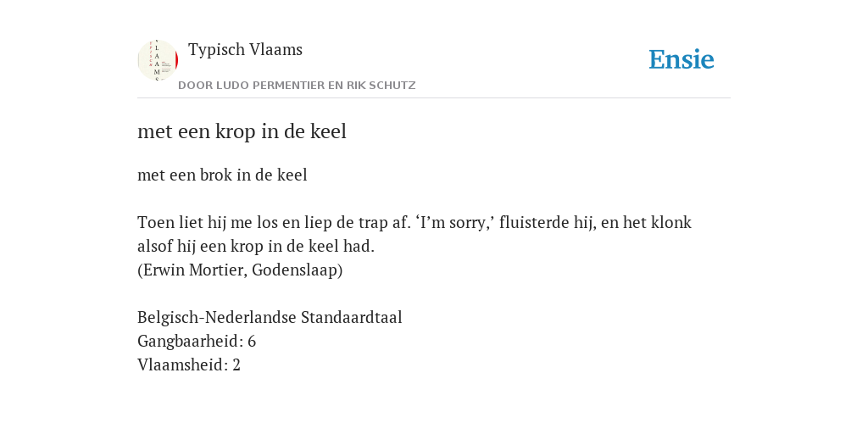868x434 pixels.
Task: Click the horizontal divider below the header
Action: coord(434,98)
